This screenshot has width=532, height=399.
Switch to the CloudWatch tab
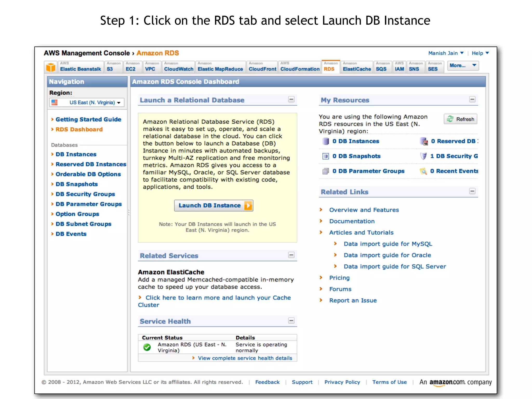178,67
